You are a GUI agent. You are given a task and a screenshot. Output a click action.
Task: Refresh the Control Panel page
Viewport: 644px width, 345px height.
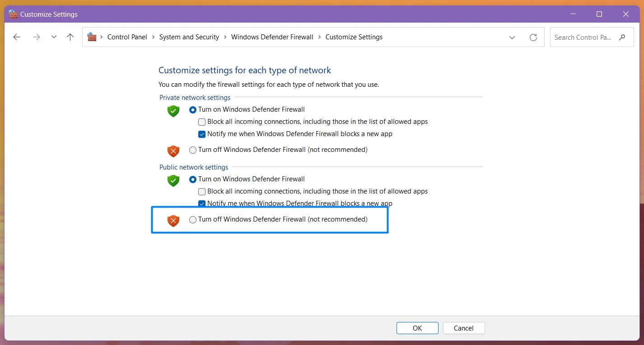click(533, 38)
